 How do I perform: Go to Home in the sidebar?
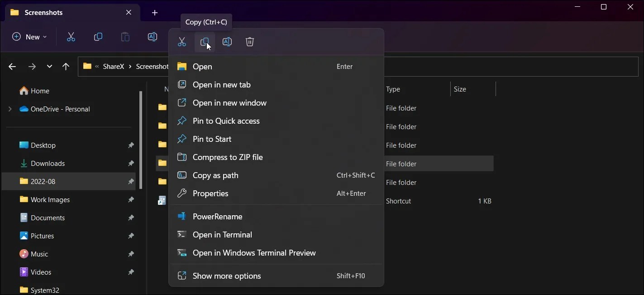coord(39,91)
